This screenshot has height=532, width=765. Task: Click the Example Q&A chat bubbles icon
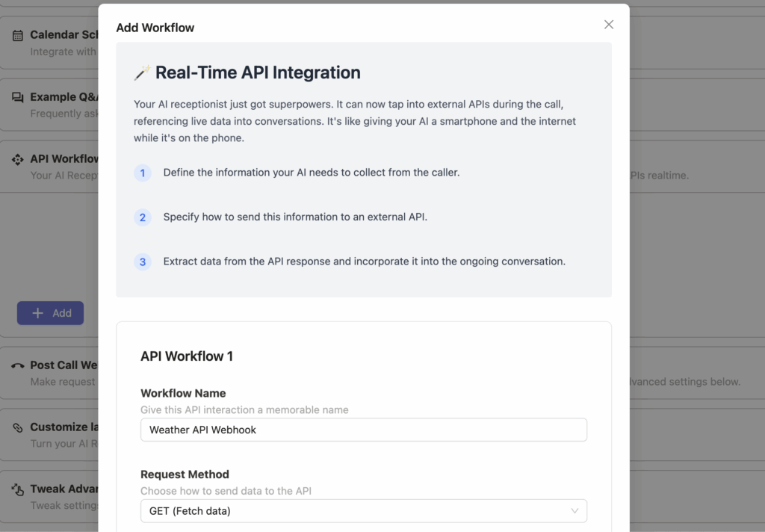tap(18, 97)
